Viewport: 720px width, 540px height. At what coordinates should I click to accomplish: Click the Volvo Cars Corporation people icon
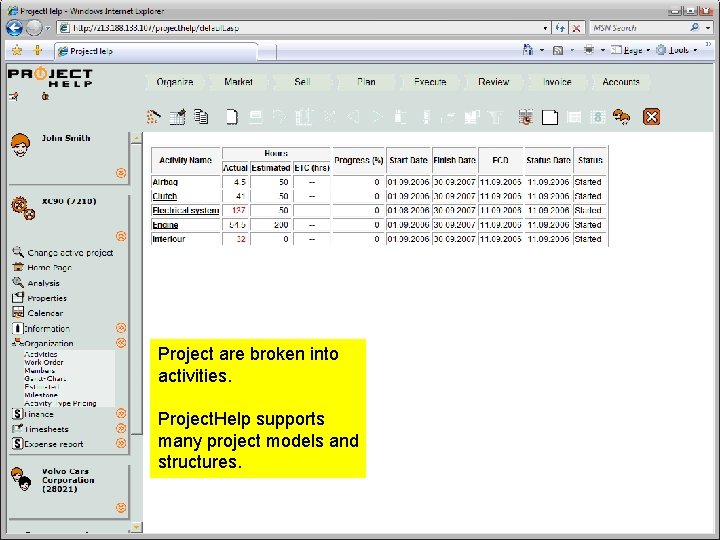21,479
